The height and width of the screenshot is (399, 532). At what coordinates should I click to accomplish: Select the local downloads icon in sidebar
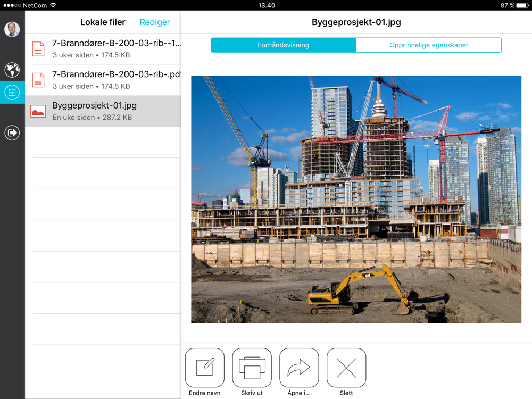(x=12, y=92)
